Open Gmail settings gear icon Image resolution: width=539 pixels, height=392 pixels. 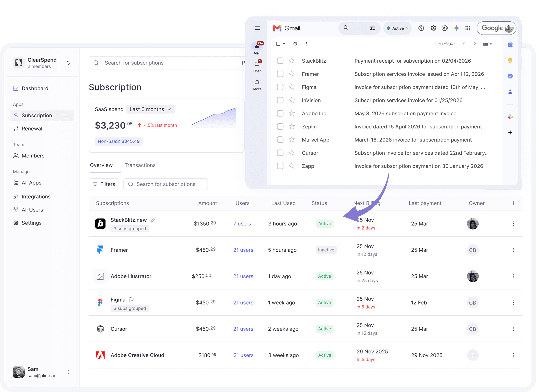[433, 28]
